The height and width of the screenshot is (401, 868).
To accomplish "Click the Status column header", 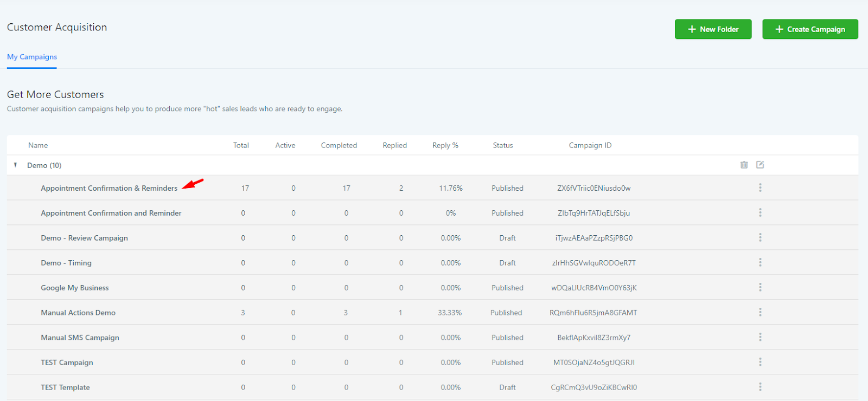I will tap(503, 145).
